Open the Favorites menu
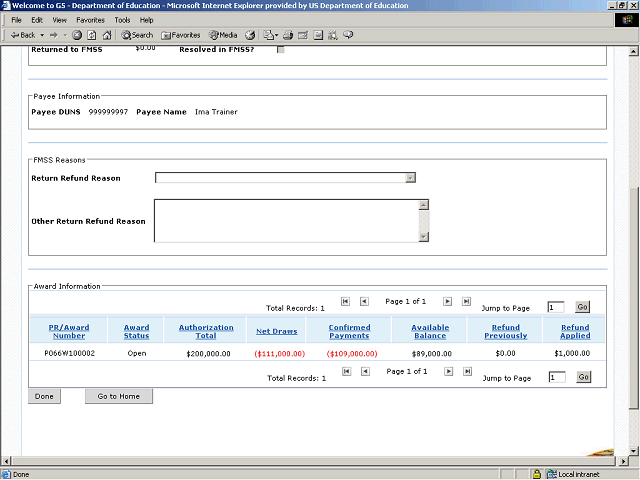640x480 pixels. [x=90, y=20]
